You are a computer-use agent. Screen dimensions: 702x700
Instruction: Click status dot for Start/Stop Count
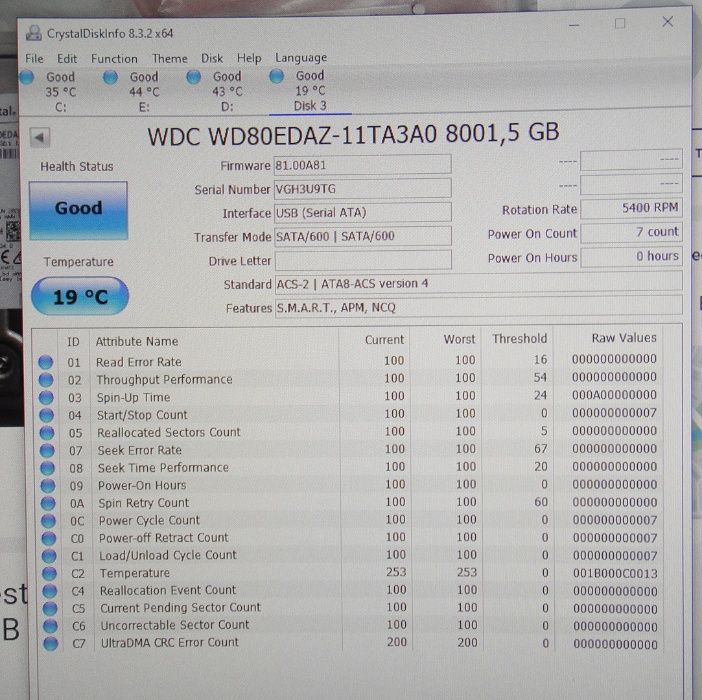click(x=47, y=415)
